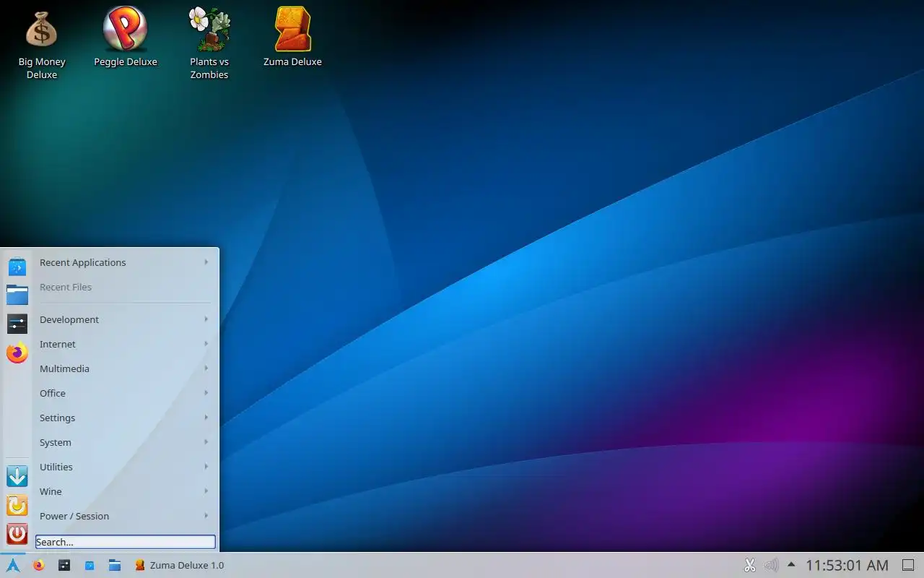Click the Discover software store icon in menu sidebar
Screen dimensions: 924x578
point(17,267)
